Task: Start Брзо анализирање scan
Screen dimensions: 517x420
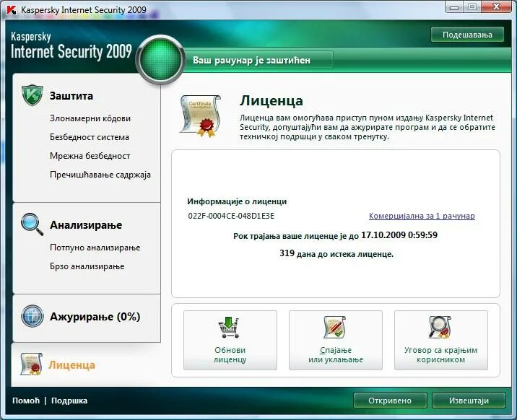Action: [x=87, y=266]
